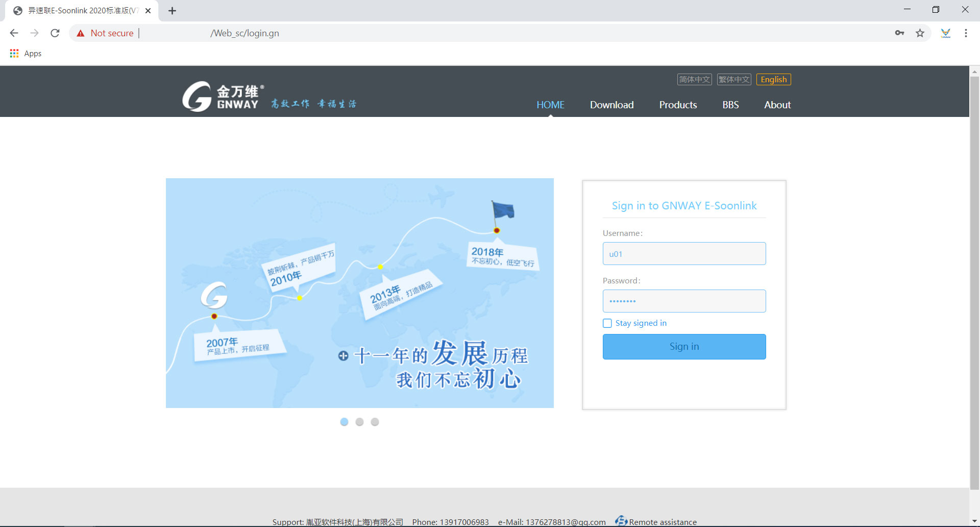Tick the Stay signed in checkbox
This screenshot has height=527, width=980.
(607, 323)
